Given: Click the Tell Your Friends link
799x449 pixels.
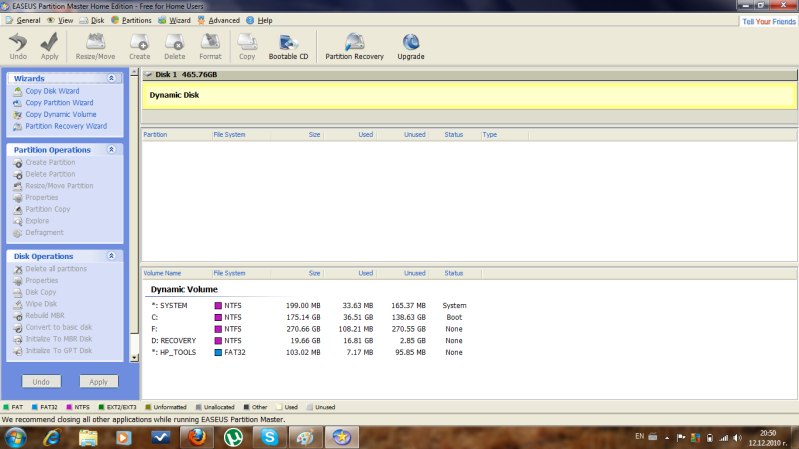Looking at the screenshot, I should tap(768, 21).
